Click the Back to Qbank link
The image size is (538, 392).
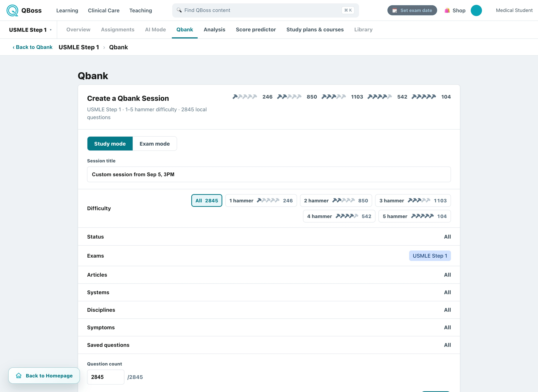pyautogui.click(x=33, y=47)
